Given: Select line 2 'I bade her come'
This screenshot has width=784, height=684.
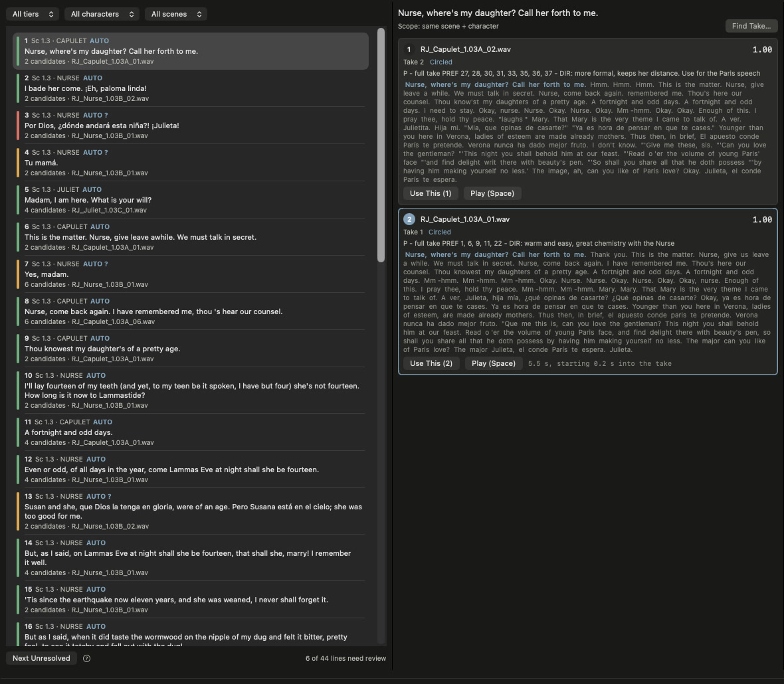Looking at the screenshot, I should [x=191, y=88].
